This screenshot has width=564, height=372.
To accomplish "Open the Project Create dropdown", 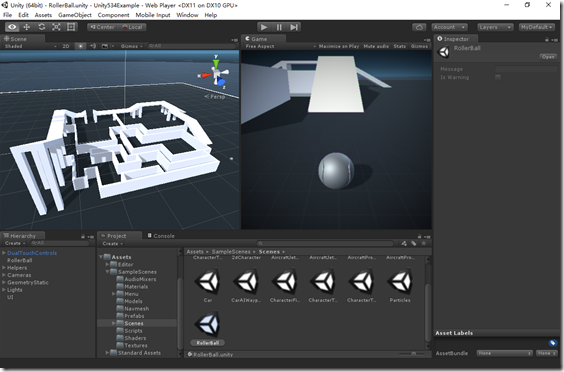I will [x=112, y=244].
